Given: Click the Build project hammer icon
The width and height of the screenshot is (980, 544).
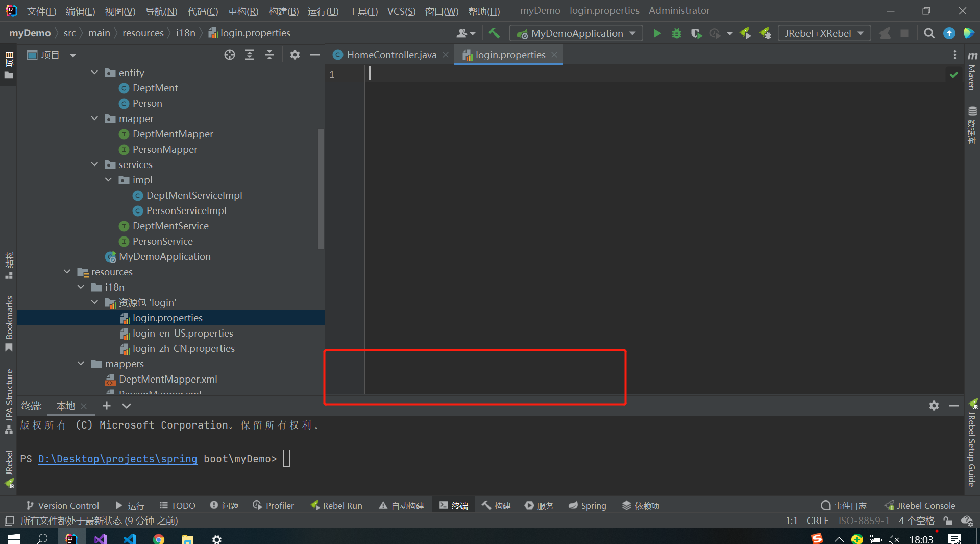Looking at the screenshot, I should pyautogui.click(x=494, y=33).
